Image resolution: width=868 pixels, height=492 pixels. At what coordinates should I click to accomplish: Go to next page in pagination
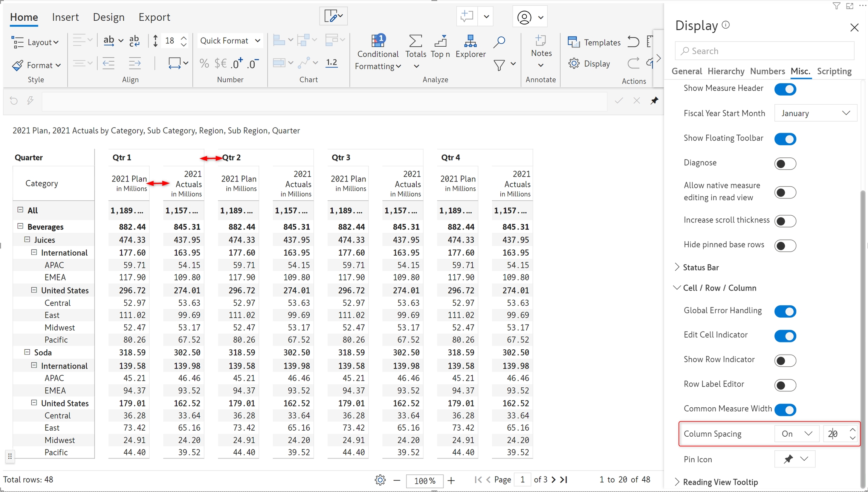click(x=553, y=480)
